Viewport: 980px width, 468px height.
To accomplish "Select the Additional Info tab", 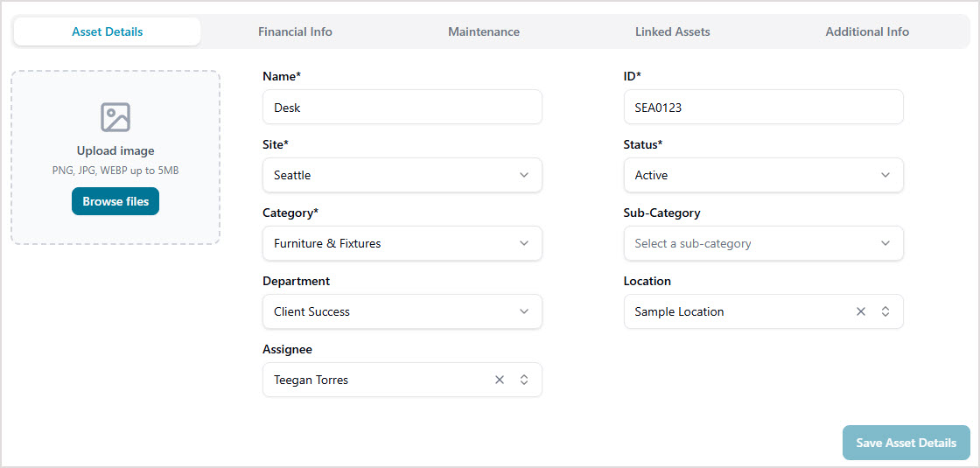I will coord(867,31).
